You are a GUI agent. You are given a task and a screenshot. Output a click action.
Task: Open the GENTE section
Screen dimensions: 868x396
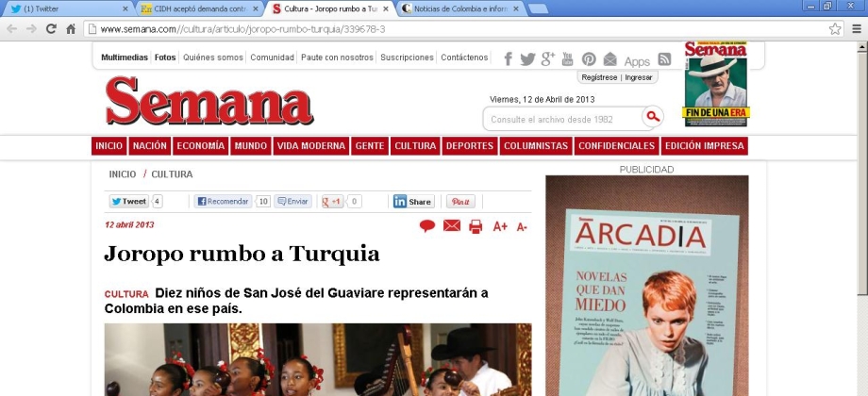(370, 146)
